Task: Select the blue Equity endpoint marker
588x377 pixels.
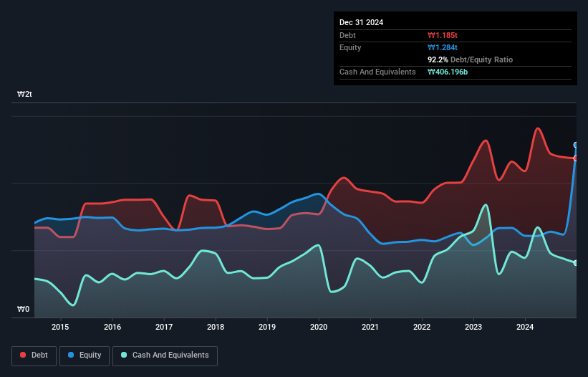Action: tap(576, 145)
